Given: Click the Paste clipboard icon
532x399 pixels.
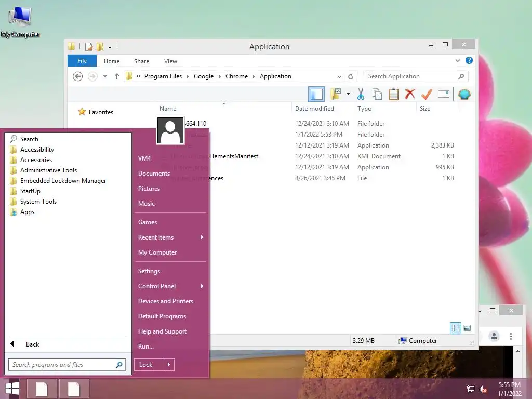Looking at the screenshot, I should coord(394,94).
